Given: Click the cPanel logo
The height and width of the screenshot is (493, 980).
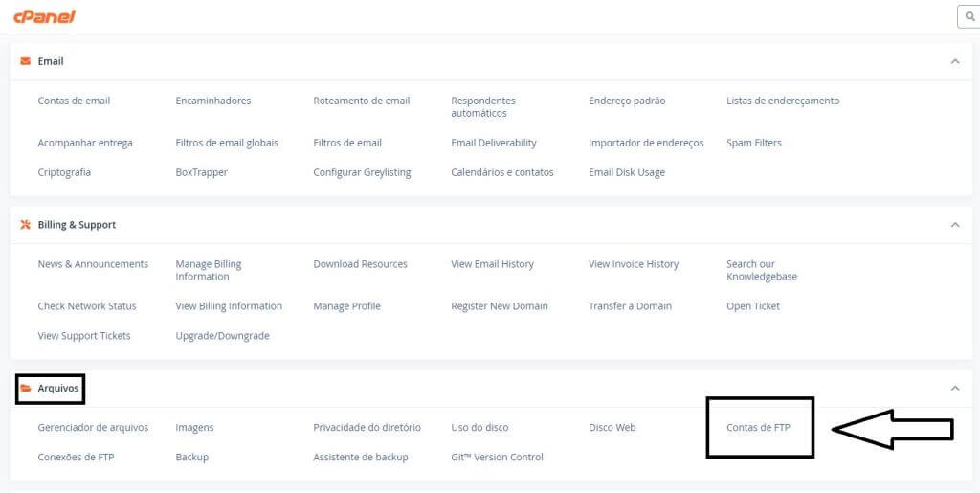Looking at the screenshot, I should [44, 16].
